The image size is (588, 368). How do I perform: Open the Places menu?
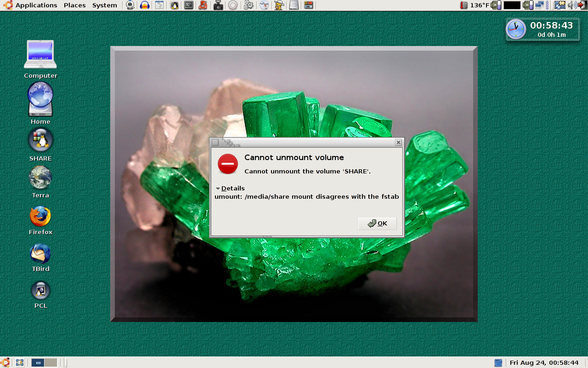(x=74, y=5)
